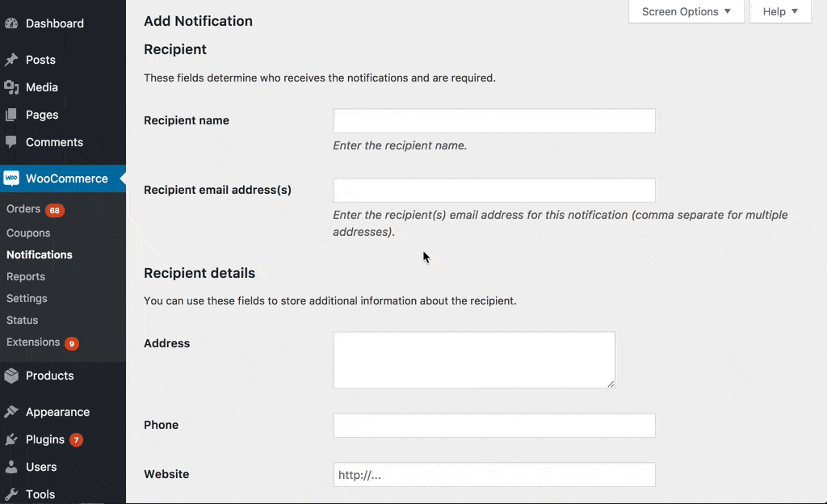Click the Website URL input field
Viewport: 827px width, 504px height.
[x=494, y=474]
